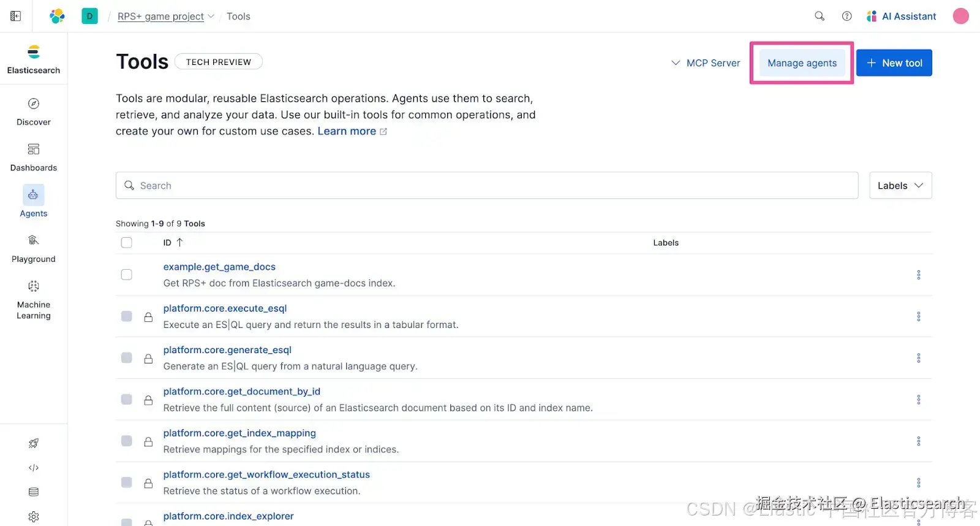The height and width of the screenshot is (526, 980).
Task: Click the rocket icon in the sidebar
Action: 34,443
